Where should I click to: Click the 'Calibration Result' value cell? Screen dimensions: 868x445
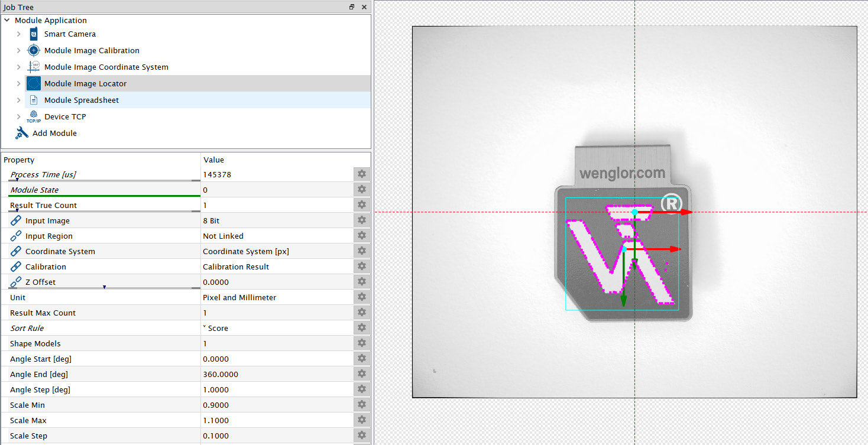click(x=236, y=267)
